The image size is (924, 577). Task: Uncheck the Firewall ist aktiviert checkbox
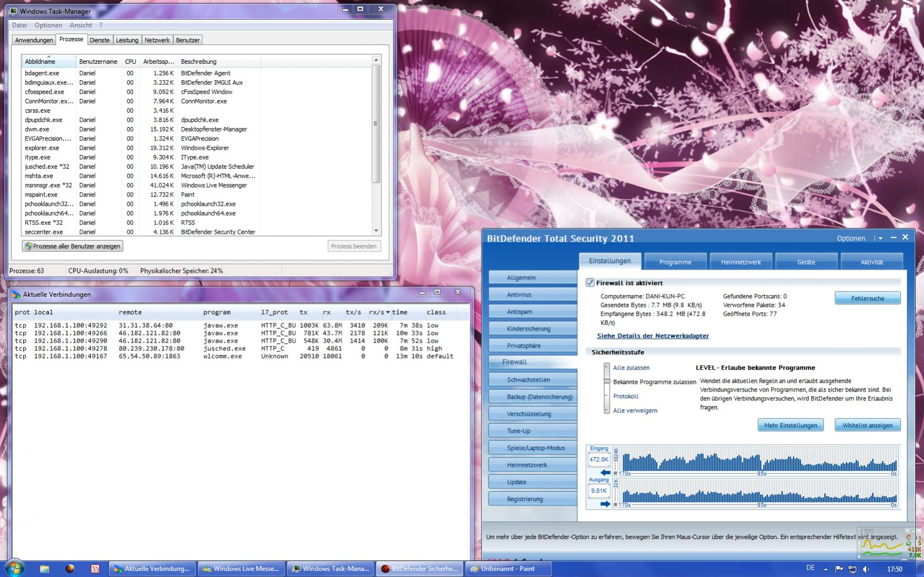tap(590, 283)
